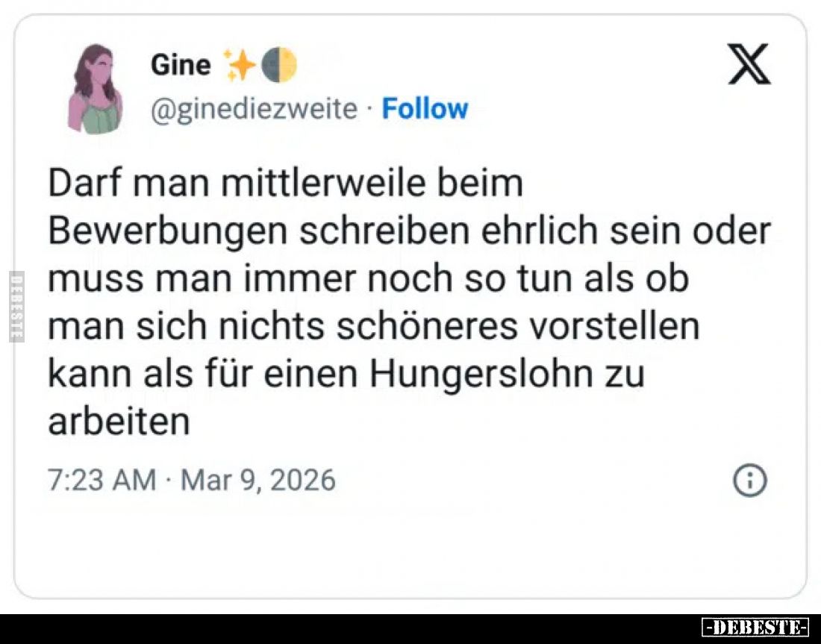This screenshot has width=821, height=644.
Task: Open Gine's profile avatar picture
Action: [x=96, y=89]
